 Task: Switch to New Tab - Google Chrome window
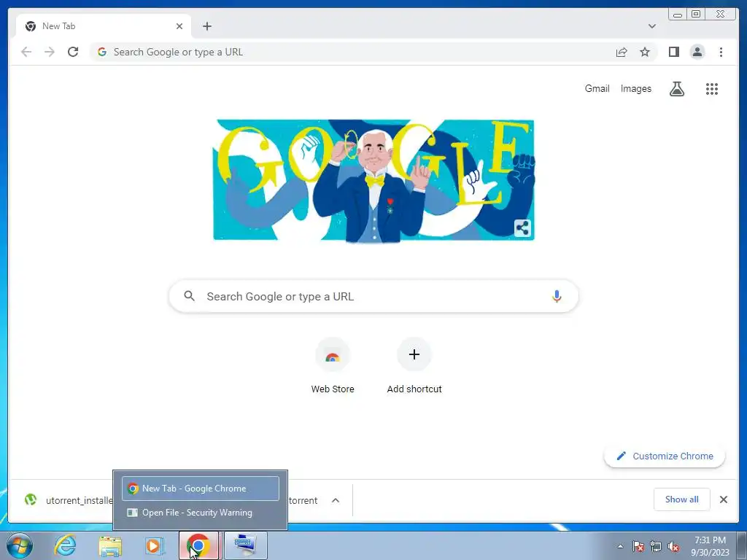coord(200,489)
